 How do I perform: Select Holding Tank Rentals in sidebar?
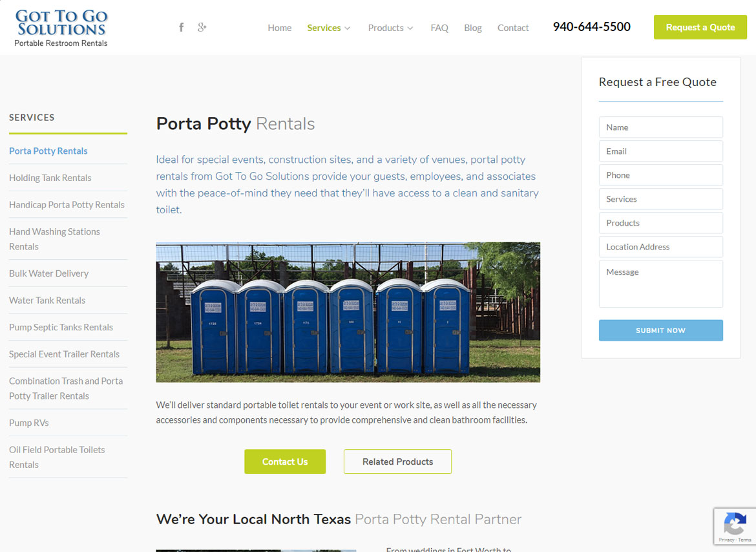pos(50,178)
